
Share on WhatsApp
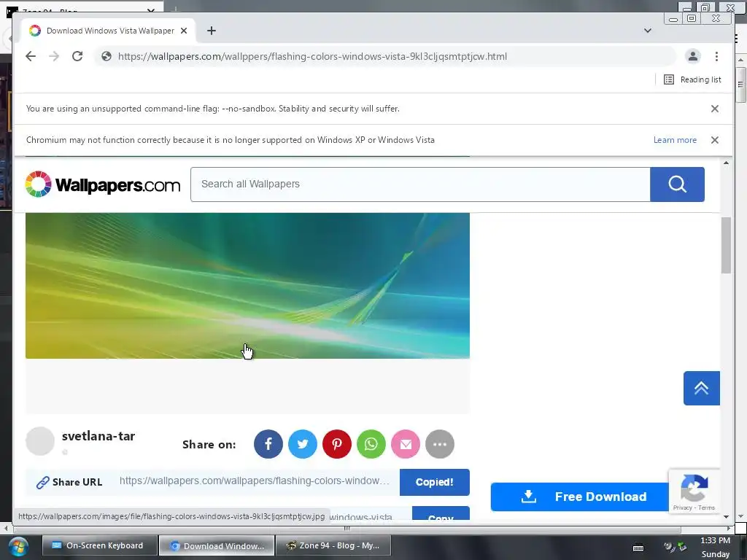point(371,444)
